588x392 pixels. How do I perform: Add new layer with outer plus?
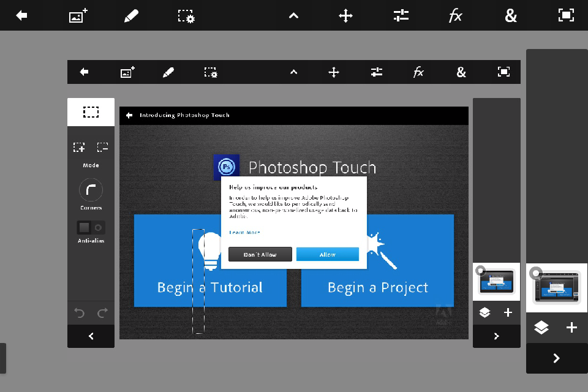(x=571, y=328)
